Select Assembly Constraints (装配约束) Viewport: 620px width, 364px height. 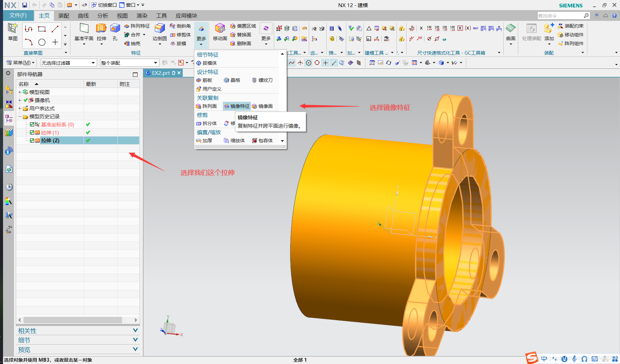[571, 26]
